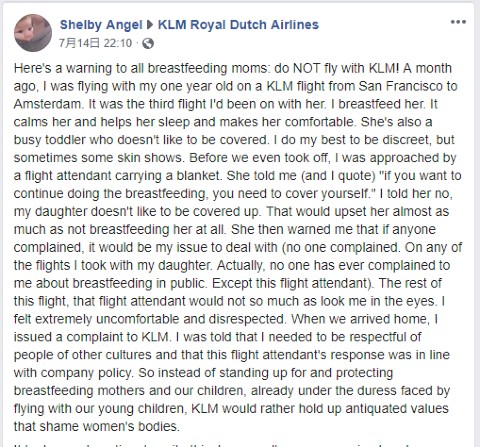Open the Shelby Angel profile link
This screenshot has height=447, width=480.
click(101, 25)
